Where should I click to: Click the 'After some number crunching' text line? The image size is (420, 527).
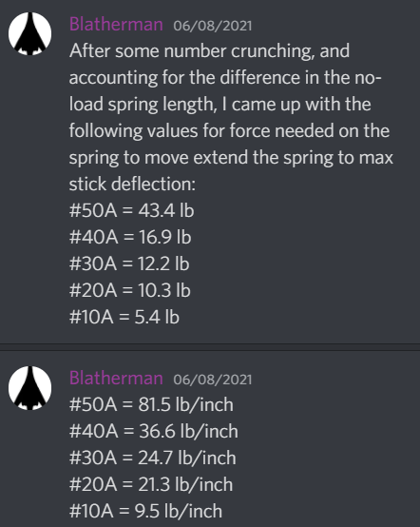(209, 51)
